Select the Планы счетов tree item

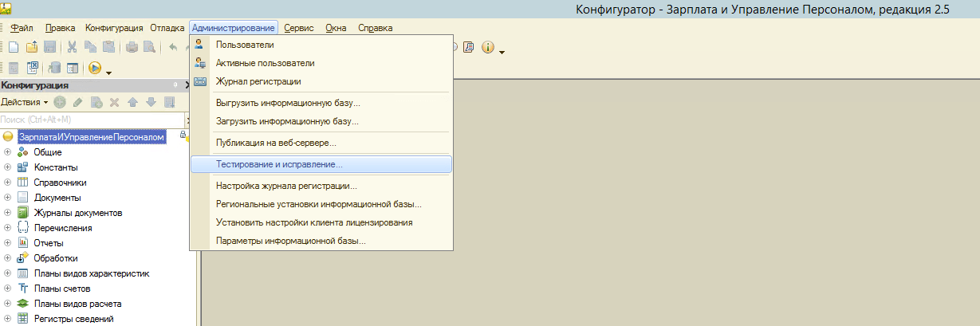click(62, 289)
